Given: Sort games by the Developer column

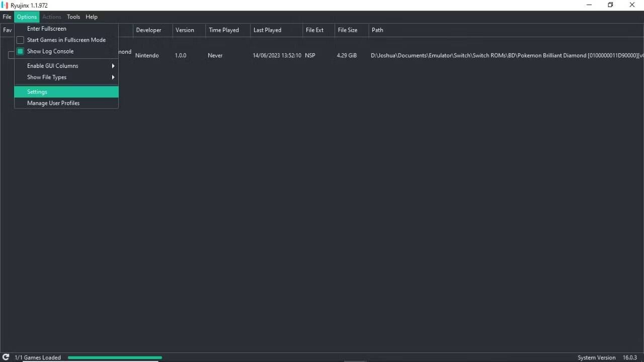Looking at the screenshot, I should pyautogui.click(x=153, y=30).
